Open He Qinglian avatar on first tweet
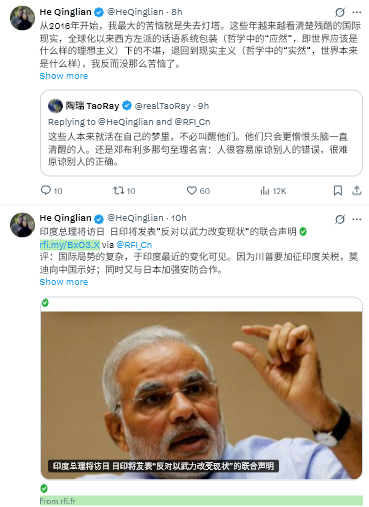This screenshot has height=507, width=369. point(22,18)
